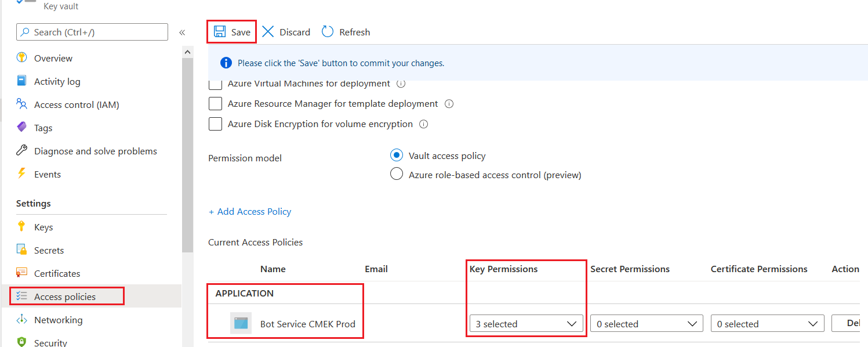Viewport: 868px width, 347px height.
Task: Click the Tags icon in sidebar
Action: (22, 128)
